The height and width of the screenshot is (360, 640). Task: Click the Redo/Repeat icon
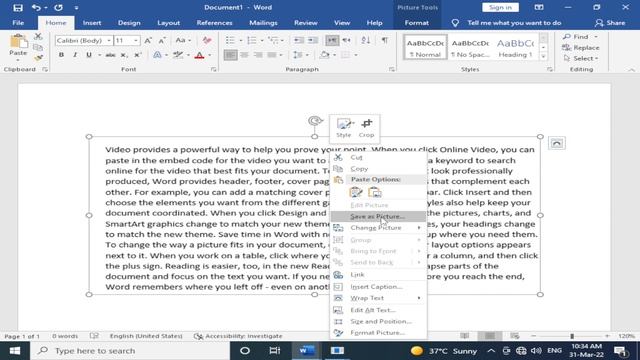(58, 7)
